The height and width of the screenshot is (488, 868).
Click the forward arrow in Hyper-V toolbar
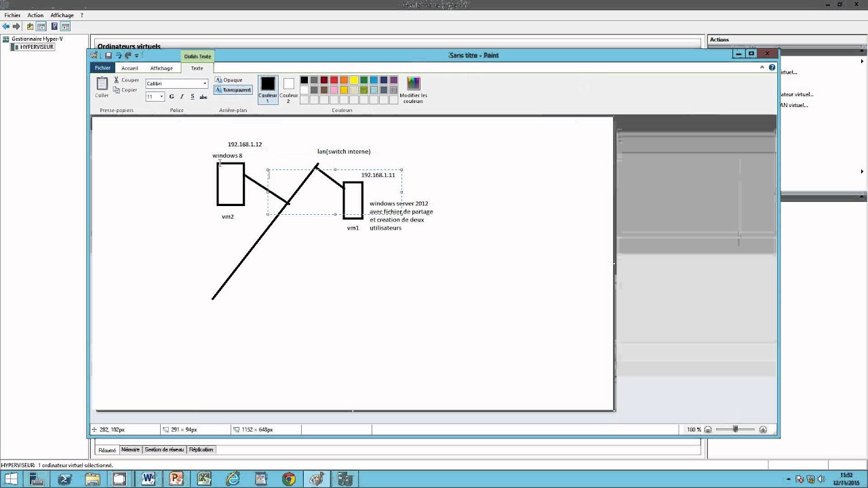(16, 26)
